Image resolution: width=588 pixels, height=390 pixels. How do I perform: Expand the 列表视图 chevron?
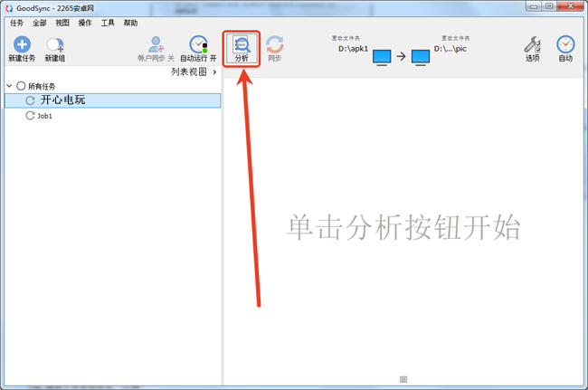click(214, 72)
